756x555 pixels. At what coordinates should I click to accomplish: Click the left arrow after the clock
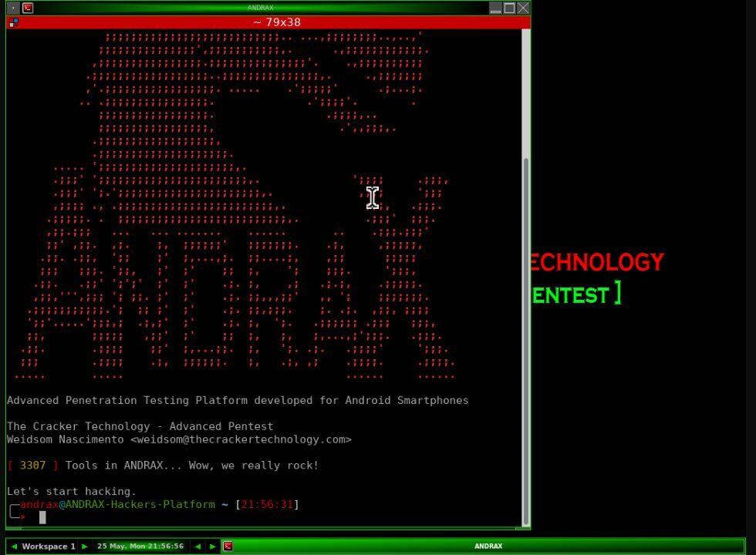pyautogui.click(x=197, y=546)
